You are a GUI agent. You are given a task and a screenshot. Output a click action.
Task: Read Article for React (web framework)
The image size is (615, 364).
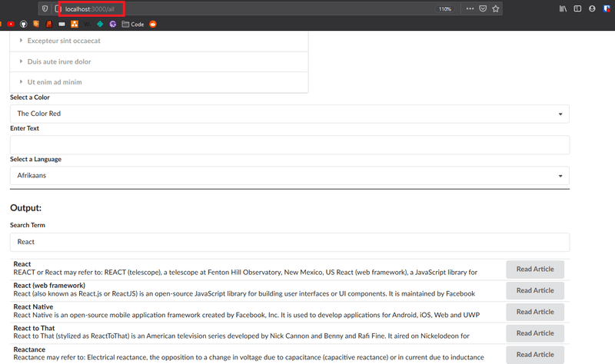click(535, 291)
